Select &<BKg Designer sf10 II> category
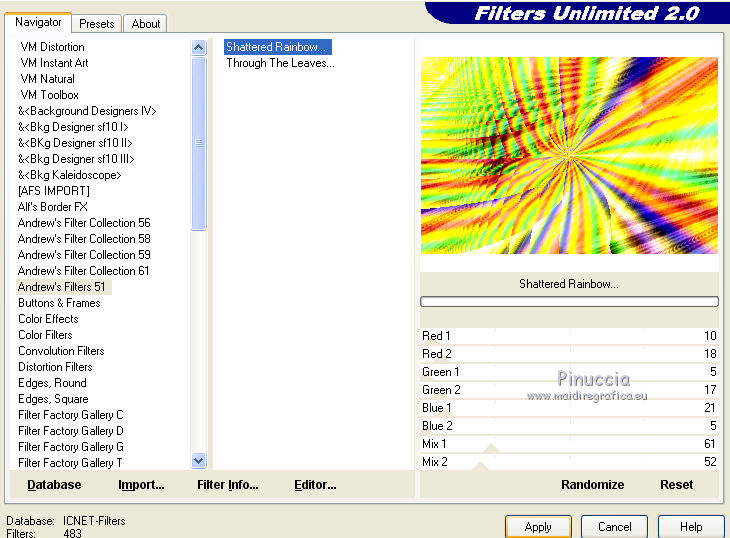 75,143
